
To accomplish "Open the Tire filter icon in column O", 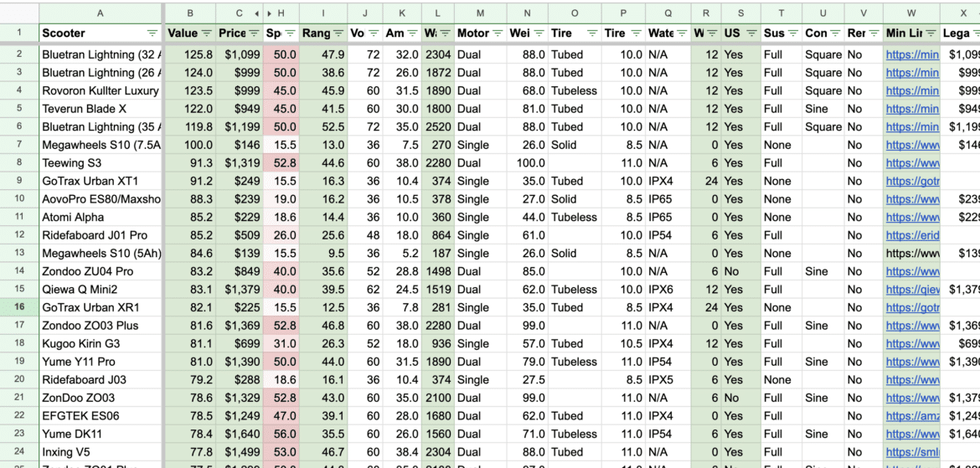I will point(592,33).
